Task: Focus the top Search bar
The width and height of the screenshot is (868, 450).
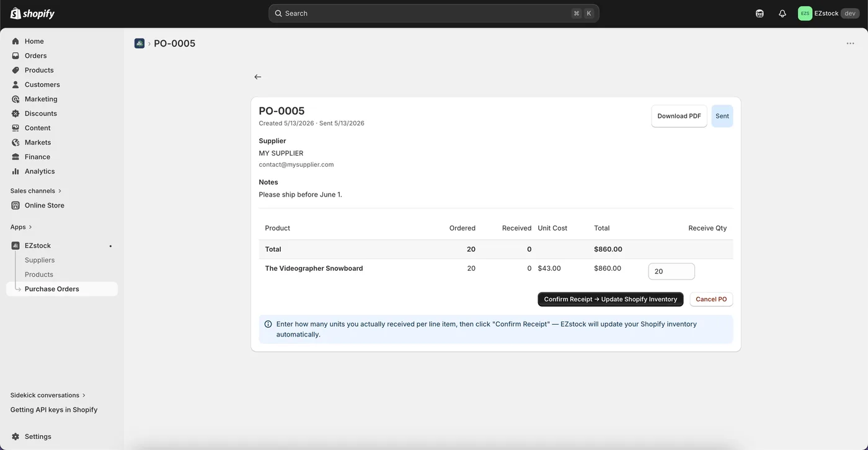Action: coord(434,13)
